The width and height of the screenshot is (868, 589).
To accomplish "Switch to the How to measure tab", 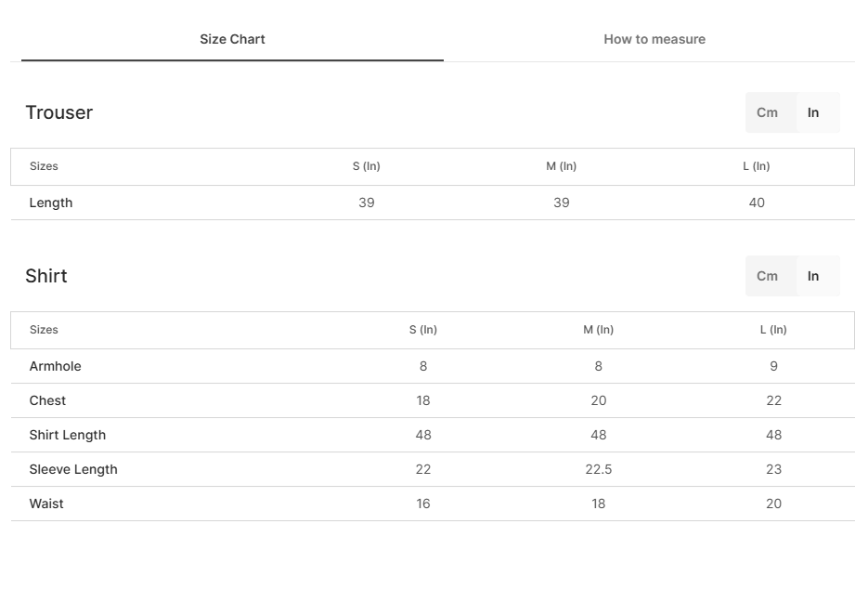I will point(654,39).
